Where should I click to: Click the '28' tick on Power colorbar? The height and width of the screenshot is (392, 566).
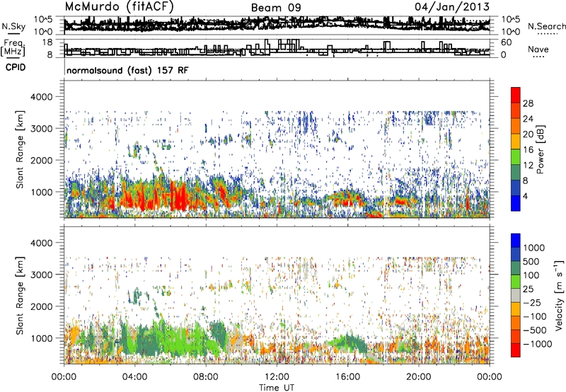coord(528,103)
